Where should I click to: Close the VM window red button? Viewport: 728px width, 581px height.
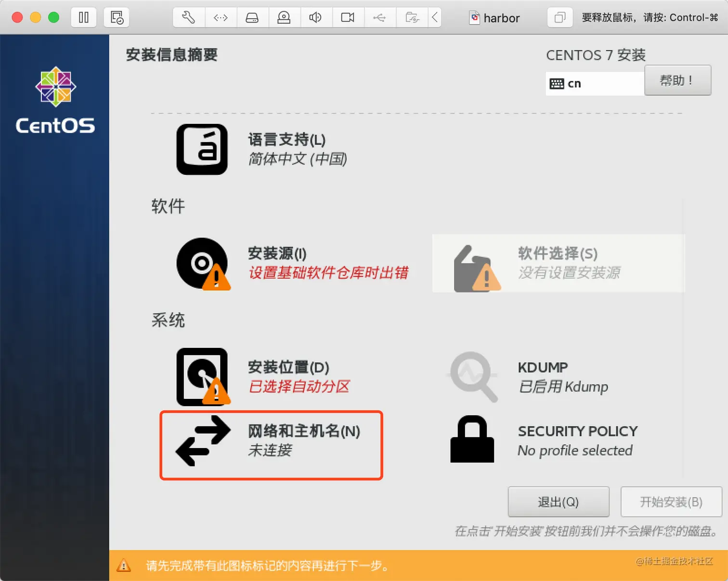(x=17, y=17)
